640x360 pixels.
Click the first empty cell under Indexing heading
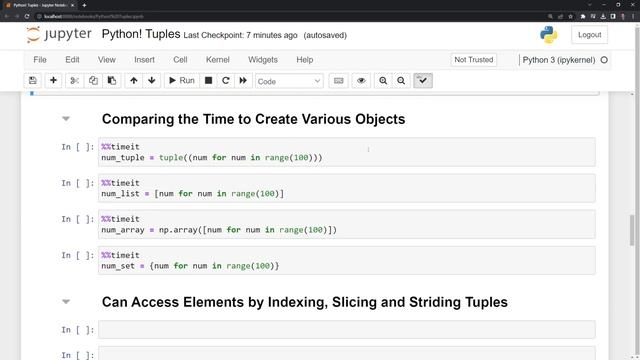click(x=347, y=329)
